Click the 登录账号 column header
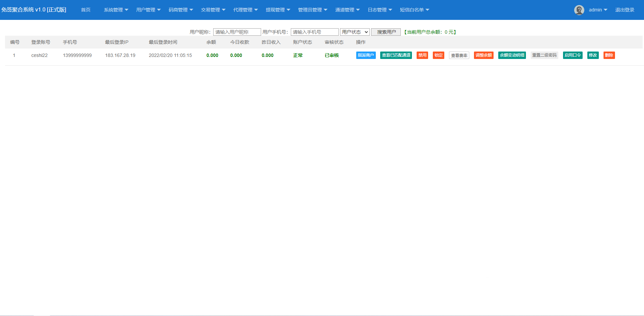The height and width of the screenshot is (316, 644). pos(41,42)
